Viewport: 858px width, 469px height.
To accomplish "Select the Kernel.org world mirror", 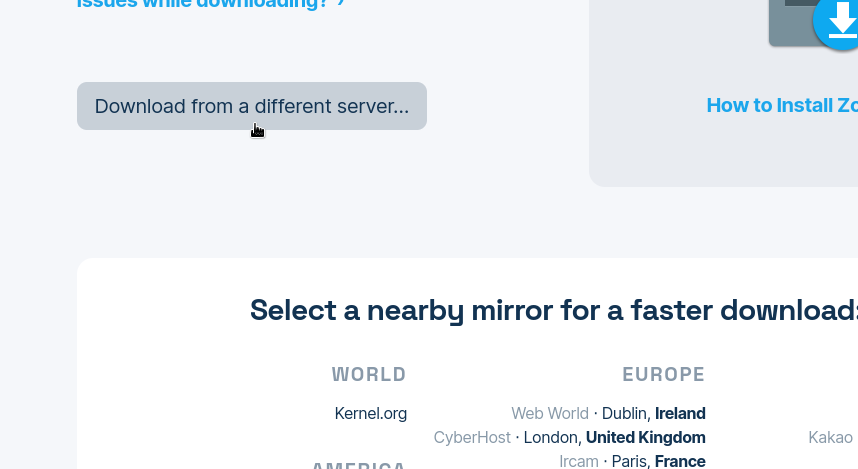I will pos(370,413).
